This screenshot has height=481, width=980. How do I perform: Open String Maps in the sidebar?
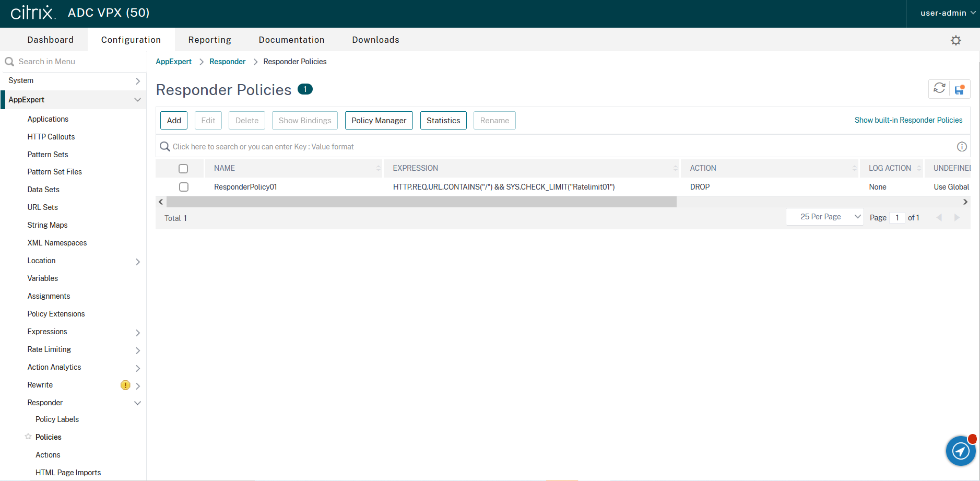(x=48, y=225)
